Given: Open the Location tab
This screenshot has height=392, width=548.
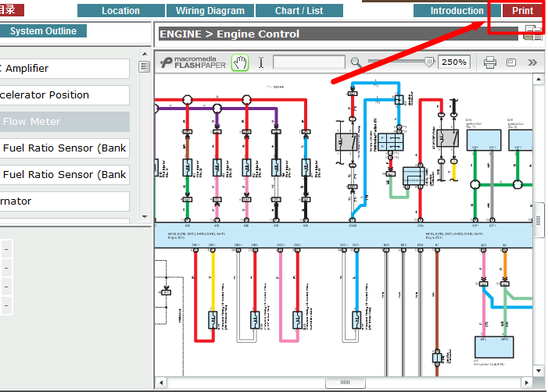Looking at the screenshot, I should (121, 10).
